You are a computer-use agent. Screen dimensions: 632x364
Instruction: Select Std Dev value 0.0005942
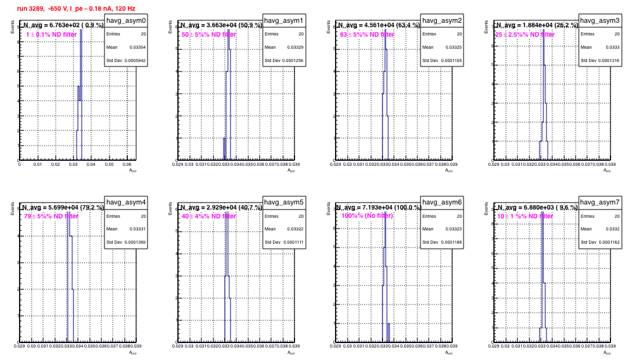pos(135,61)
